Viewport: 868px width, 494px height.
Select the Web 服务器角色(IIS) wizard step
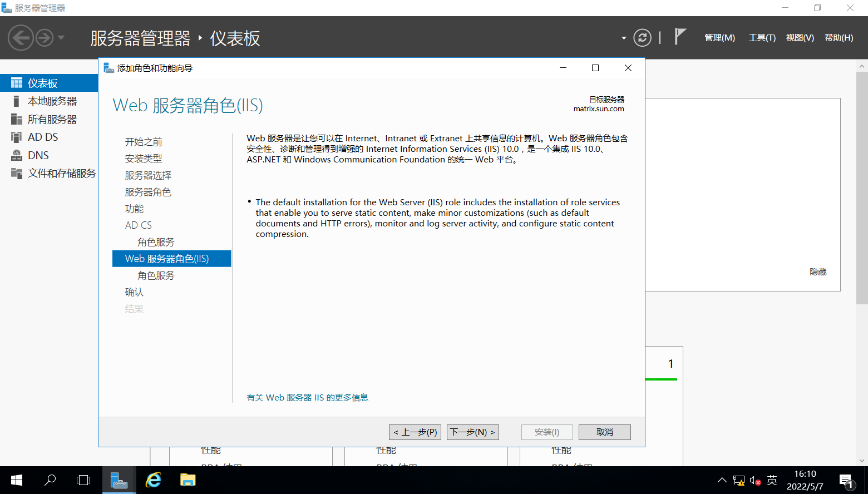[x=172, y=259]
